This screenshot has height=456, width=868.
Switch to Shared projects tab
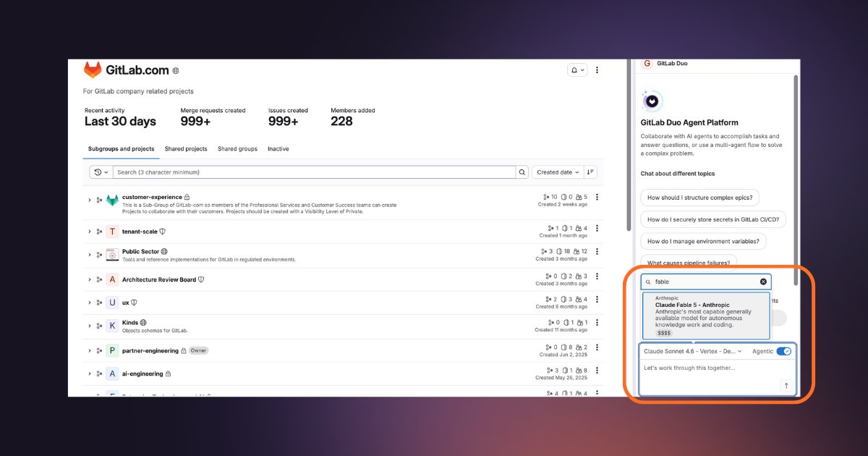coord(186,149)
